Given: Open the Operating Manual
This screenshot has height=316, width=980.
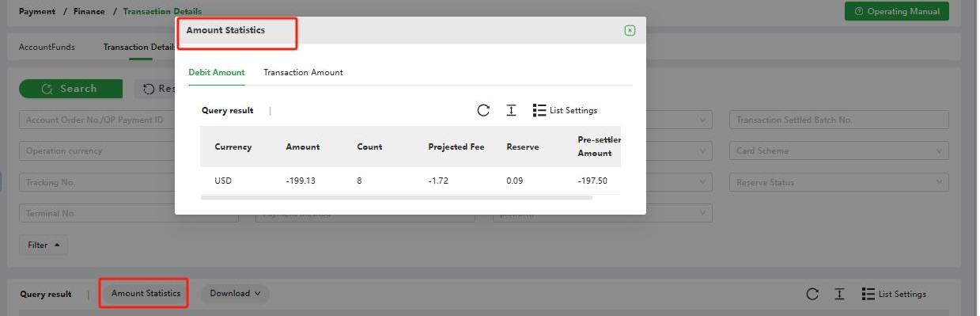Looking at the screenshot, I should 897,11.
